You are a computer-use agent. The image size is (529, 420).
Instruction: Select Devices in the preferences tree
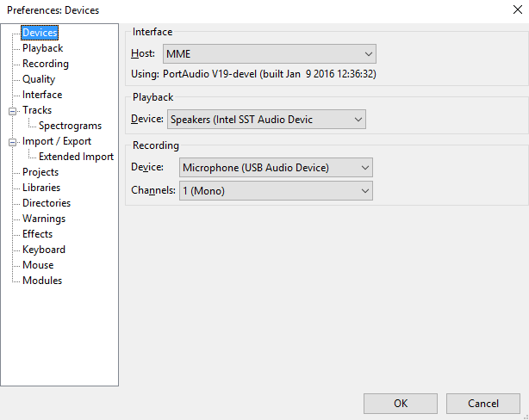coord(40,33)
